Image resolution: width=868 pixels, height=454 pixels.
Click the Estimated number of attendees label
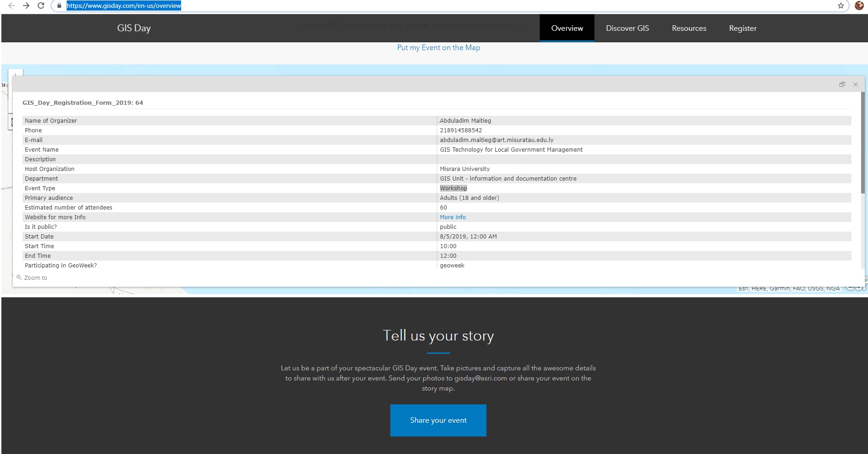click(69, 207)
